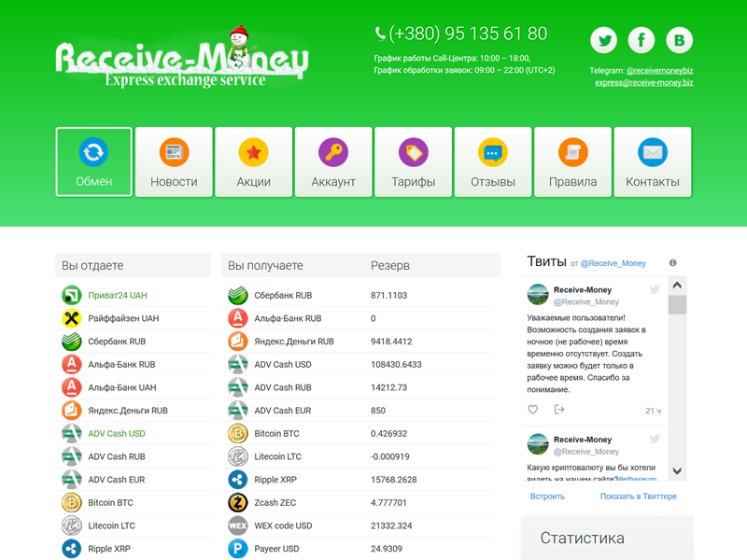This screenshot has width=747, height=560.
Task: Go to the Новости section
Action: (x=174, y=161)
